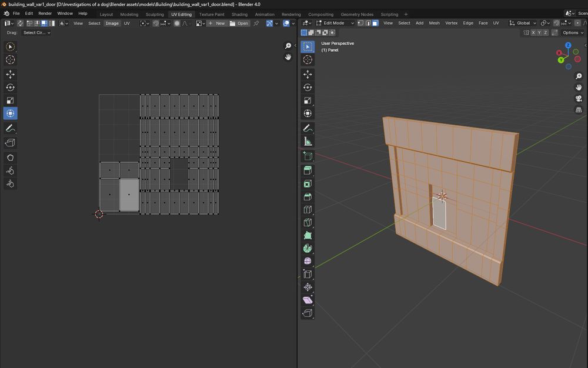Select the Shrink/Fatten tool
Screen dimensions: 588x368
308,287
